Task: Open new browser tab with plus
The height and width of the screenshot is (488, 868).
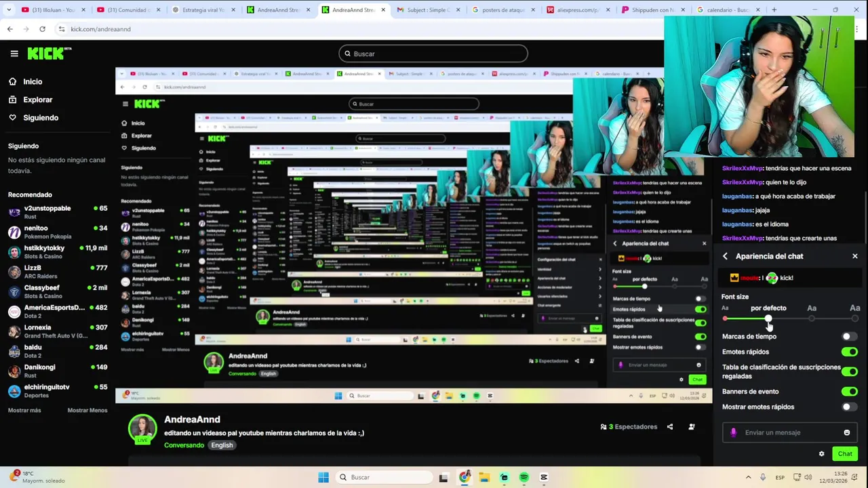Action: [774, 10]
